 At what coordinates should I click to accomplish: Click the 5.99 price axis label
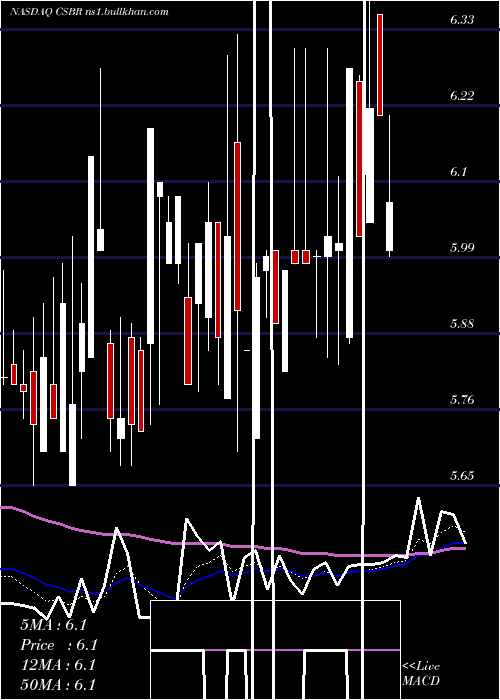[462, 247]
